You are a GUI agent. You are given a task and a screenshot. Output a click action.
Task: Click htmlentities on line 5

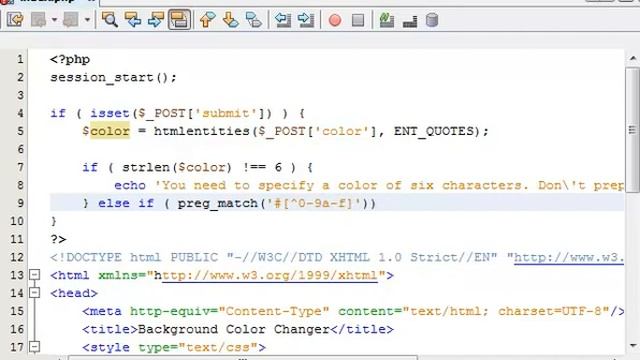coord(202,131)
